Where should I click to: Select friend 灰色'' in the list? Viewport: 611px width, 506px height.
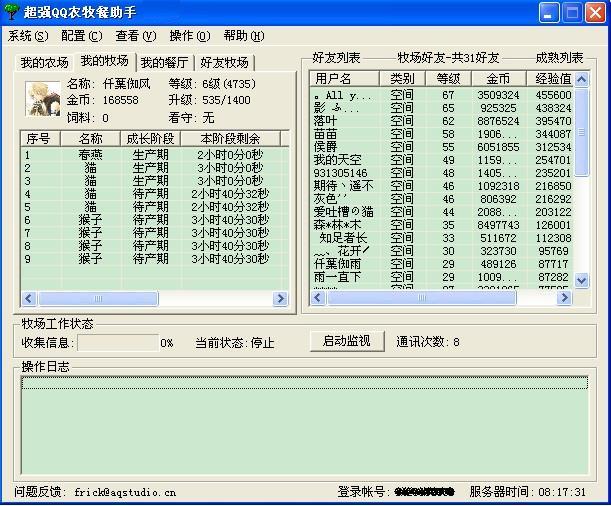[x=442, y=199]
